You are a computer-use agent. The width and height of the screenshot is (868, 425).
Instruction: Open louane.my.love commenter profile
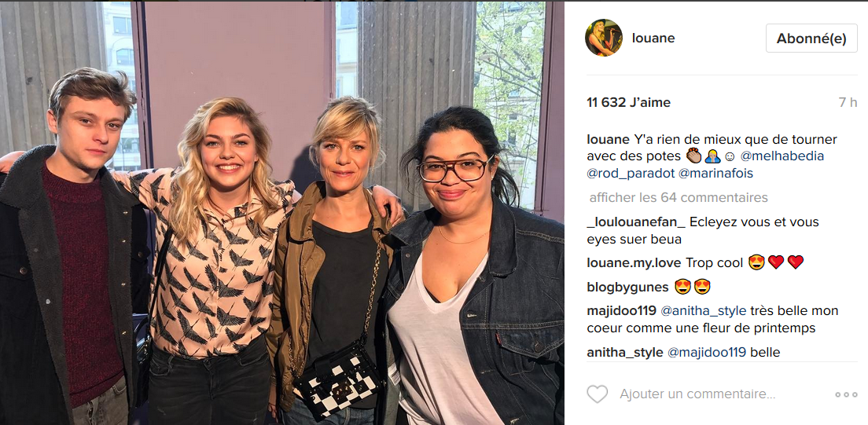click(x=634, y=263)
